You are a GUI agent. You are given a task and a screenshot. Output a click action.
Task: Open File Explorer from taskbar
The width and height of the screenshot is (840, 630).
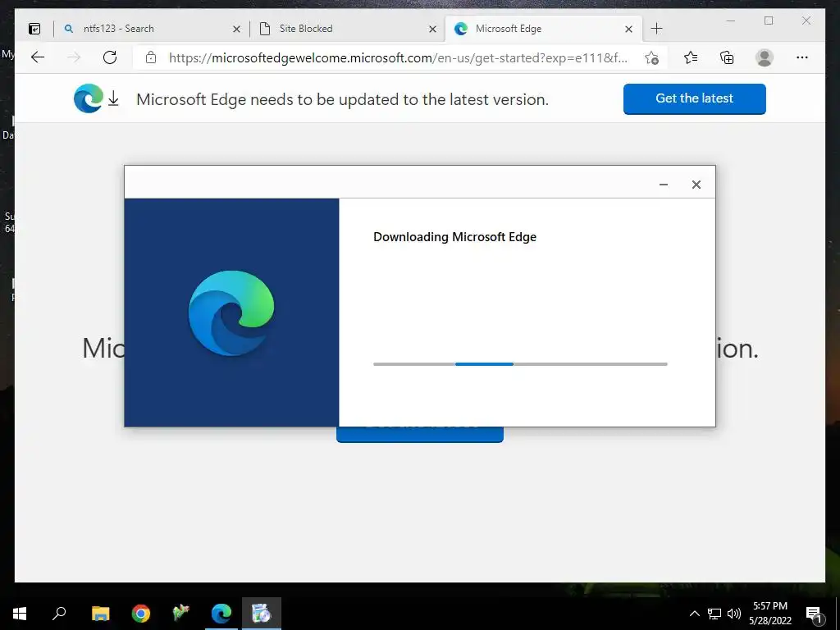pos(100,614)
